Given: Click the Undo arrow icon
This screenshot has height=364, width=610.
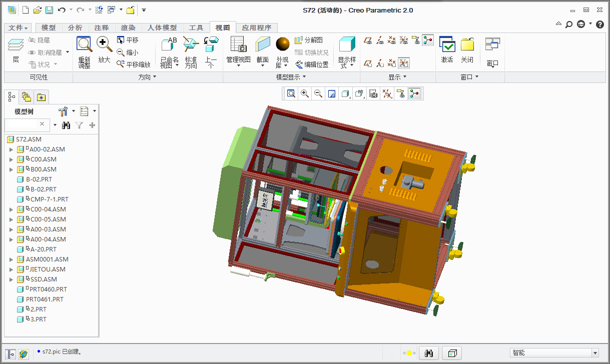Looking at the screenshot, I should tap(62, 10).
